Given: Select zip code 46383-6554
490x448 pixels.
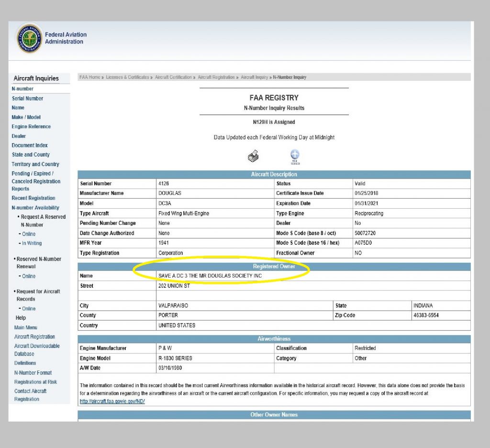Looking at the screenshot, I should 426,315.
